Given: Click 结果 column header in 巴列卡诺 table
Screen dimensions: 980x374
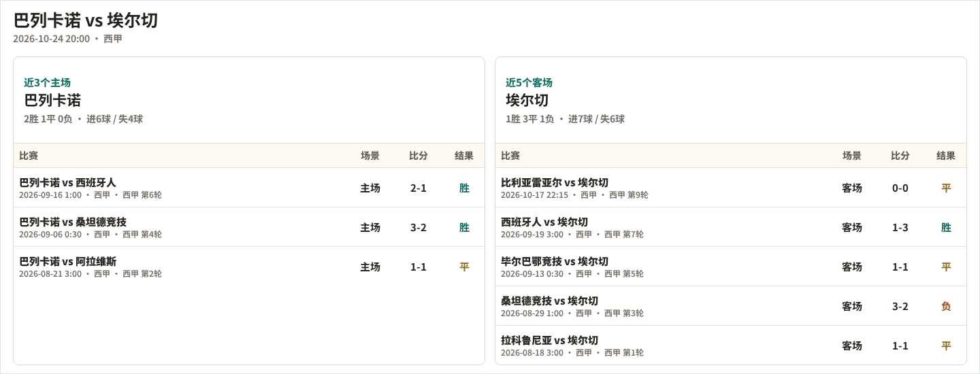Looking at the screenshot, I should 464,156.
